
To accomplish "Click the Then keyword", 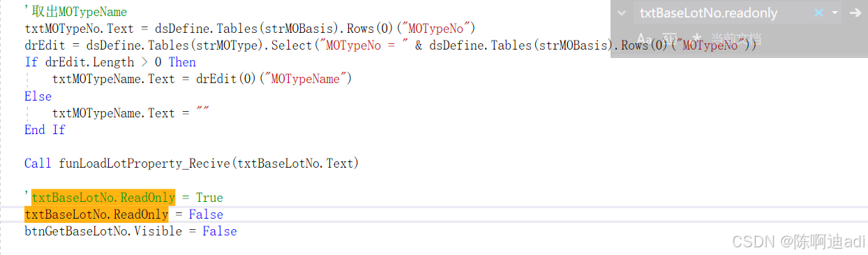I will [182, 62].
